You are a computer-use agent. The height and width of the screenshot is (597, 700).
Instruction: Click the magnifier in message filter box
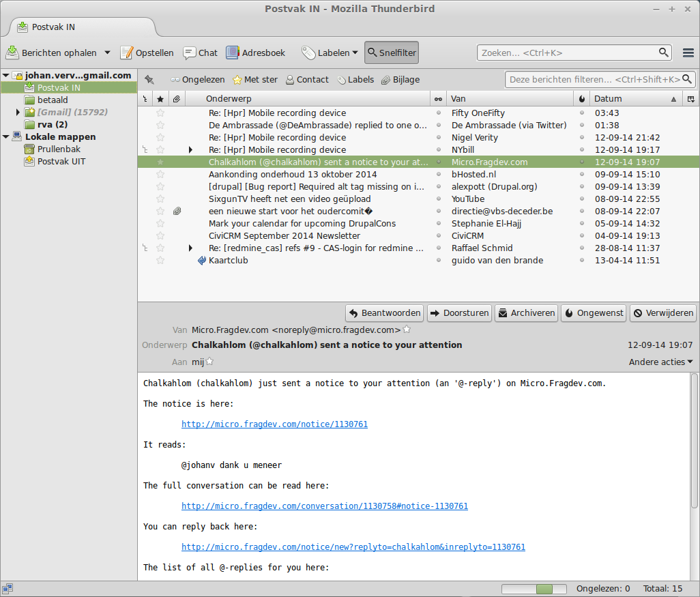(687, 79)
